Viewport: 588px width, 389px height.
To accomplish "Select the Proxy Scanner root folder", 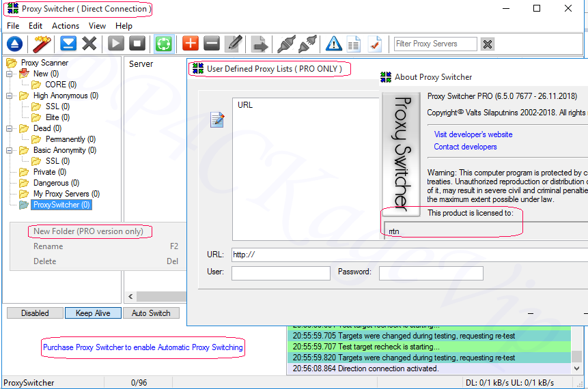I will click(x=44, y=63).
